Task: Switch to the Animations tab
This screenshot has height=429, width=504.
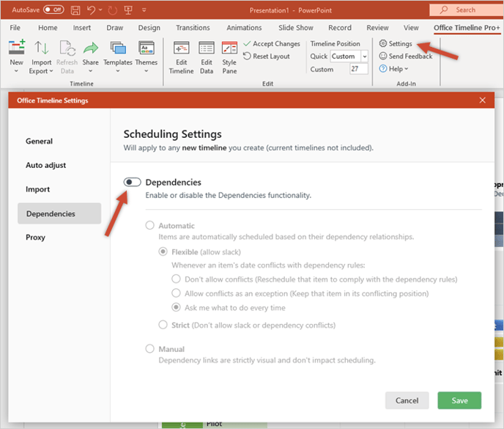Action: click(x=244, y=28)
